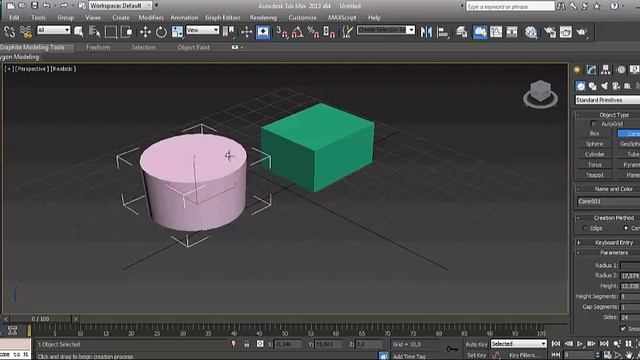The image size is (640, 360).
Task: Switch to the Freeform ribbon tab
Action: point(98,47)
